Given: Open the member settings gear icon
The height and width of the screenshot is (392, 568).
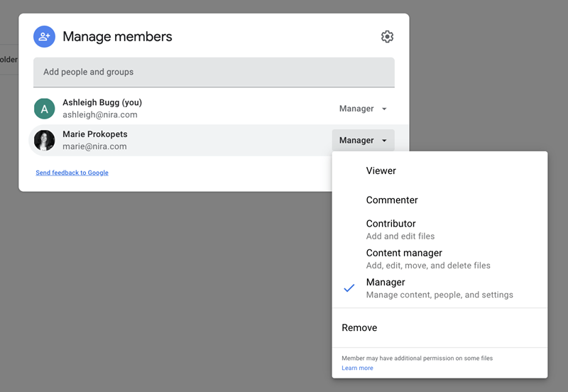Looking at the screenshot, I should (387, 37).
